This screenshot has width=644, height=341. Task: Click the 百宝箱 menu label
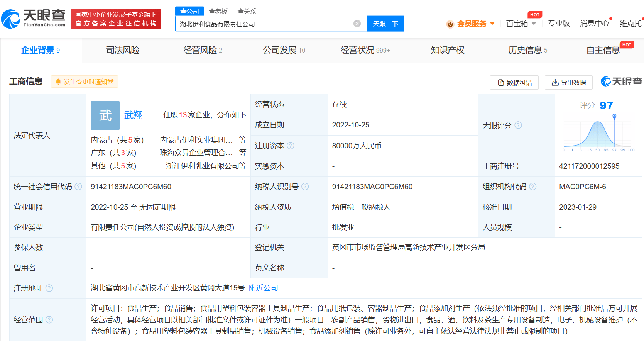517,24
